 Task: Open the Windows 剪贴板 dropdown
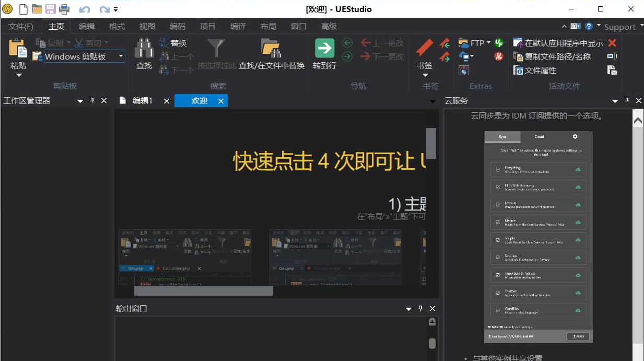point(121,56)
